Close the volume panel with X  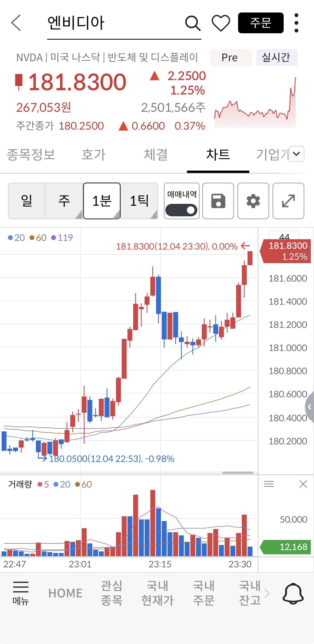pyautogui.click(x=303, y=484)
